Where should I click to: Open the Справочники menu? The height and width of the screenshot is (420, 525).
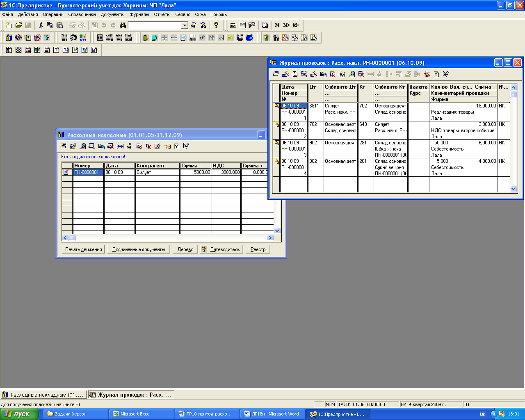[x=82, y=14]
